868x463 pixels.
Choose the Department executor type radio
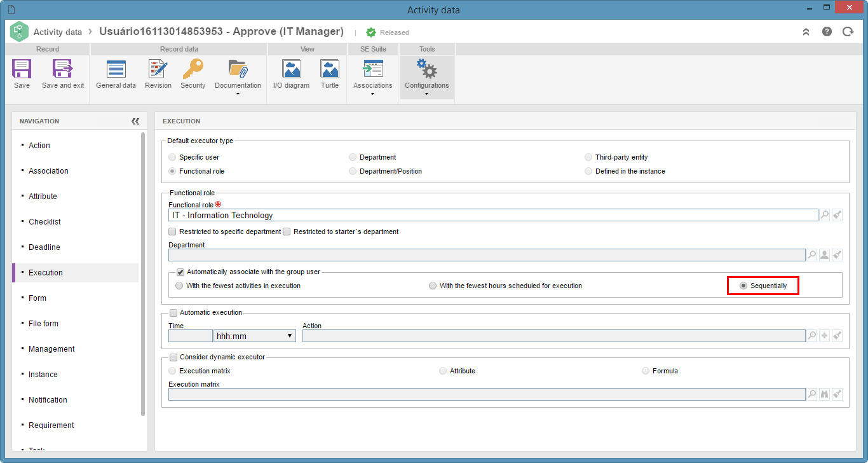pos(353,157)
